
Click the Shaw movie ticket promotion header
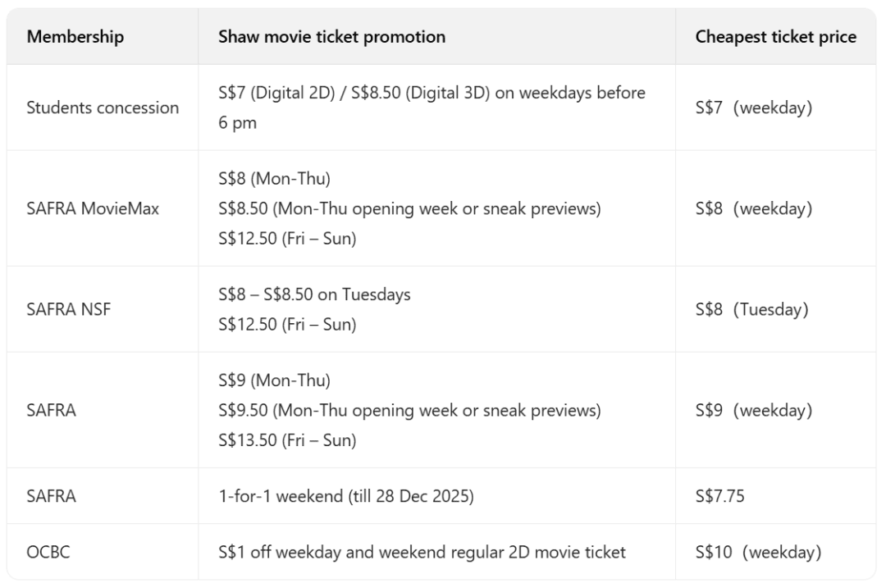[331, 37]
